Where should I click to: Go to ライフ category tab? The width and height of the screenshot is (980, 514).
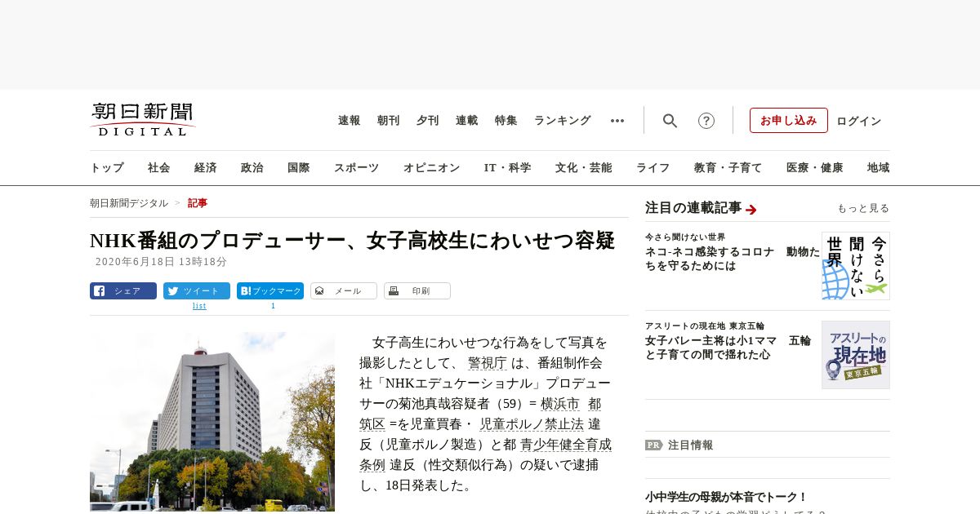653,168
